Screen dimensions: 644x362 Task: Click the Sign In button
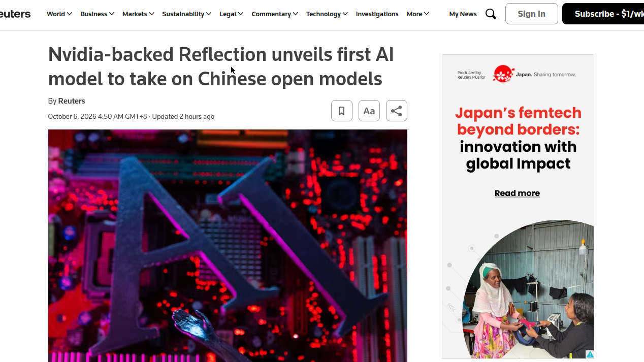coord(532,14)
